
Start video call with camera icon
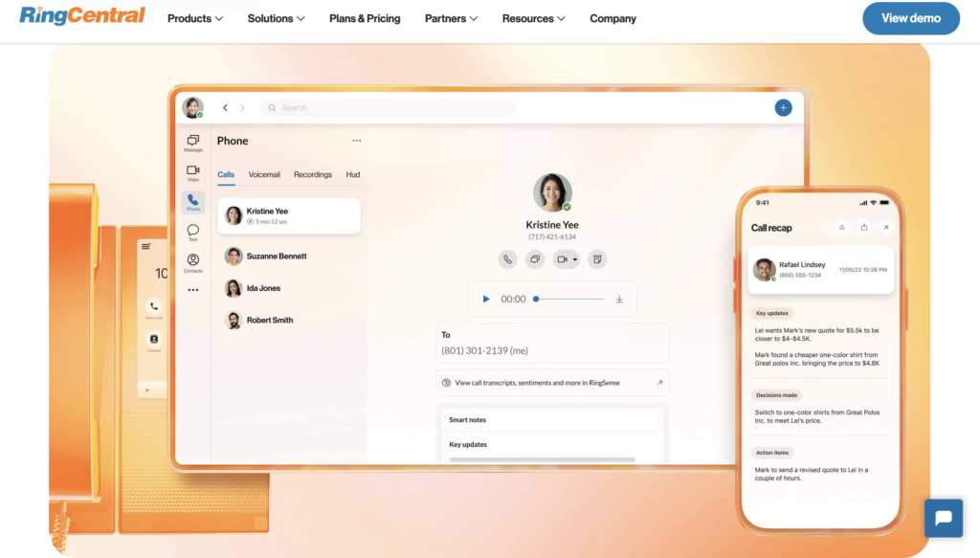(x=562, y=259)
